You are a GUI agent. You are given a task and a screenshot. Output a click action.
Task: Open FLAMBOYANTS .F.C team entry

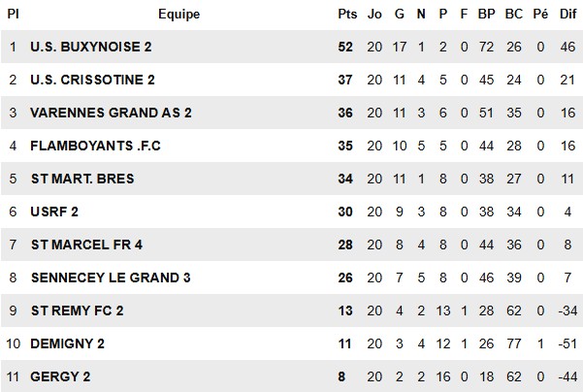[96, 146]
